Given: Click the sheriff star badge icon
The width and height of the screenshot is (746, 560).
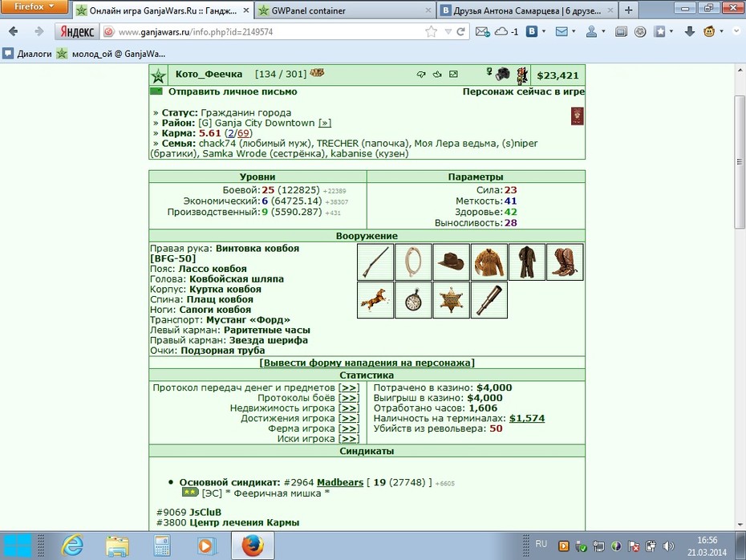Looking at the screenshot, I should 452,300.
